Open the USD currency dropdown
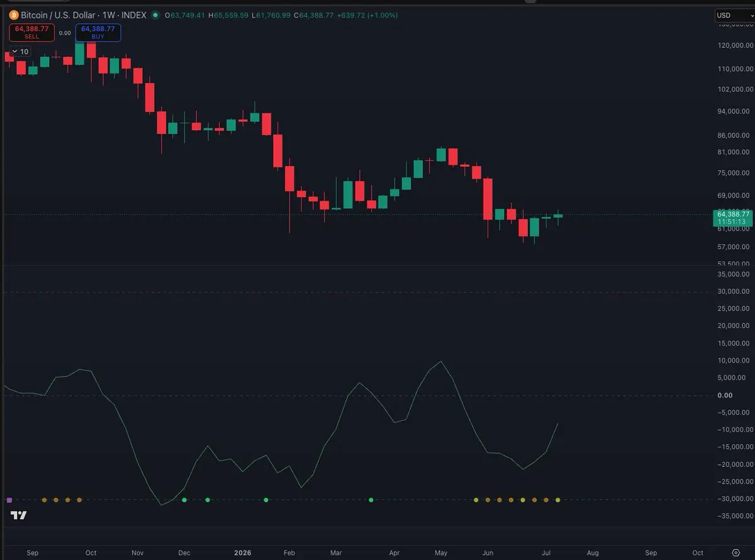 732,15
